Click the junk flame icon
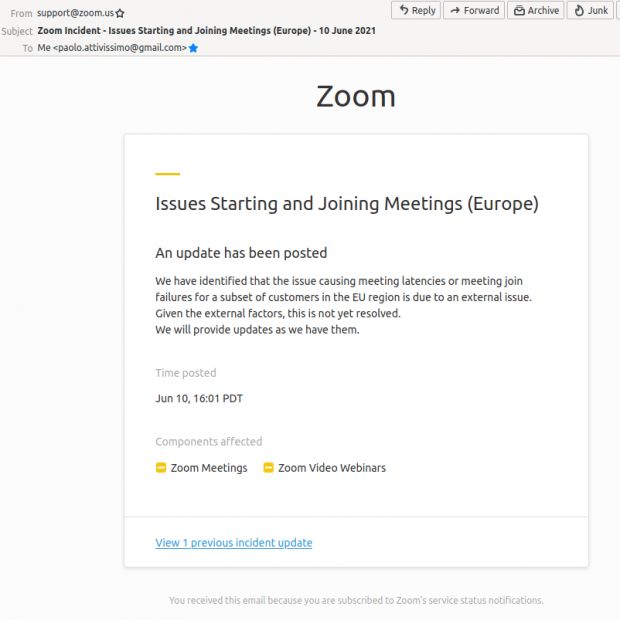 (579, 10)
